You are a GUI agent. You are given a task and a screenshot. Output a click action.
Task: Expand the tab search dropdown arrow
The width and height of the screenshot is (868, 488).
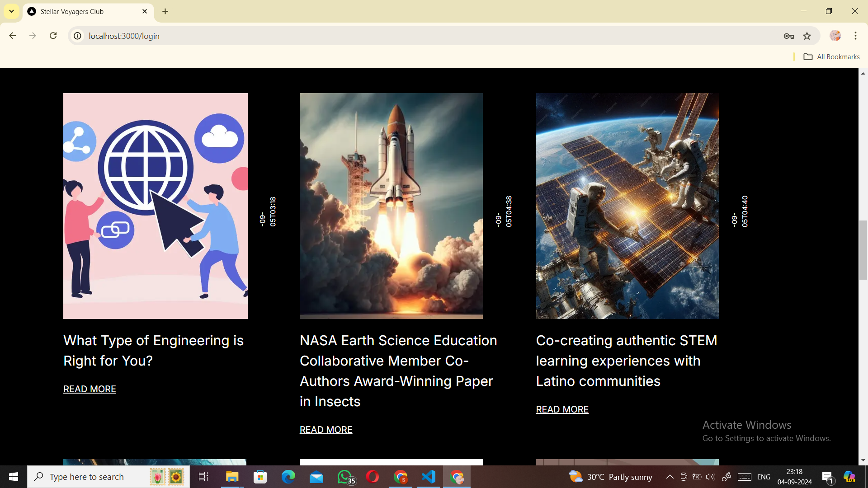click(x=11, y=11)
